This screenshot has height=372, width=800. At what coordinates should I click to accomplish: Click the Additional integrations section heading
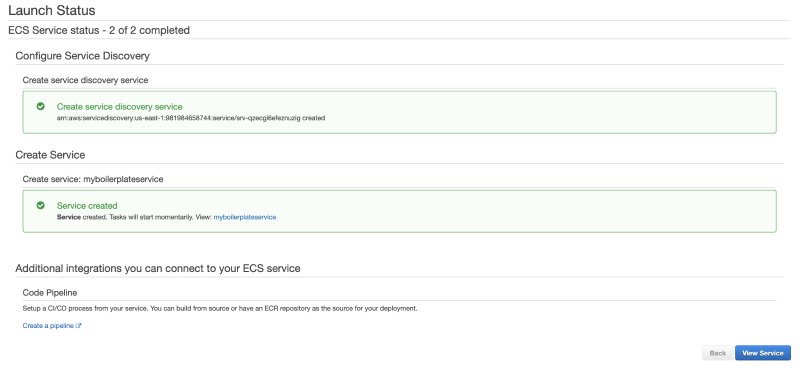[x=158, y=268]
